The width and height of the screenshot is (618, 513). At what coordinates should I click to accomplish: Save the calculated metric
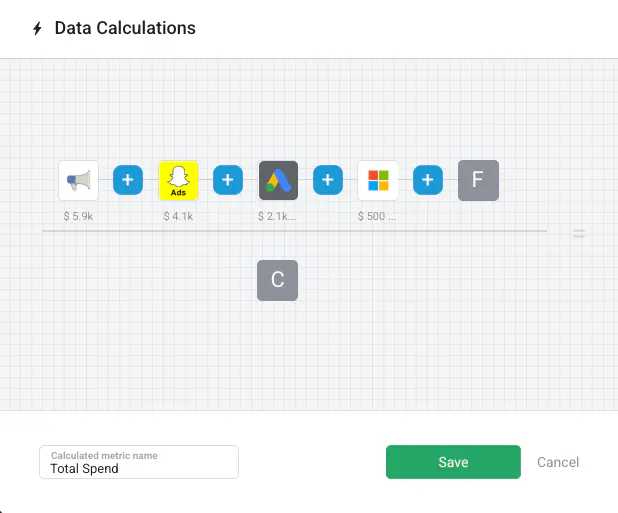[453, 462]
